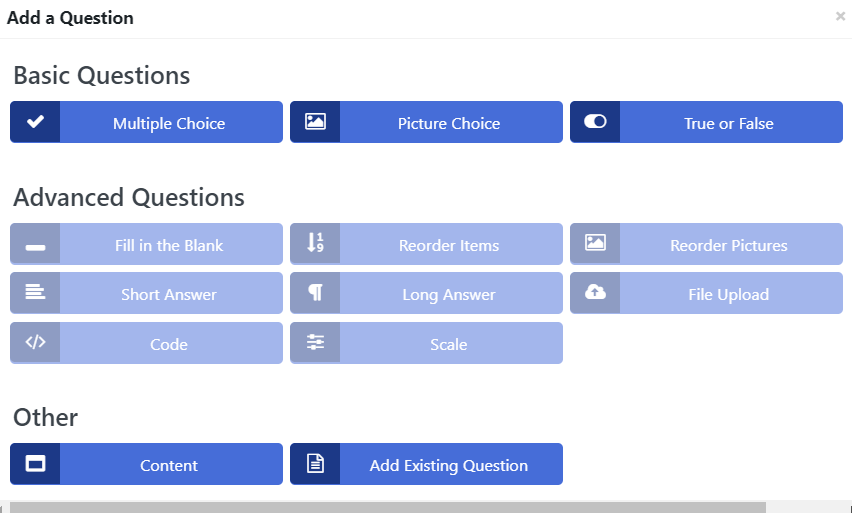Click the toggle icon for True or False
852x513 pixels.
pyautogui.click(x=595, y=122)
